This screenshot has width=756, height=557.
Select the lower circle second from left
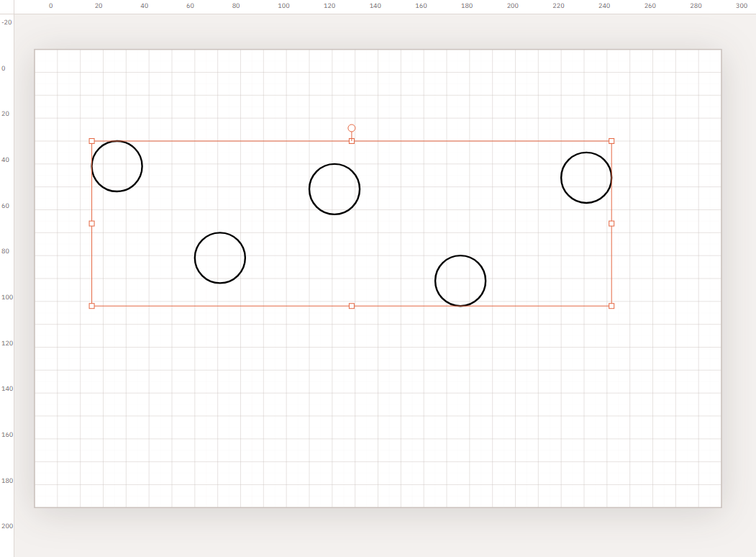tap(220, 258)
